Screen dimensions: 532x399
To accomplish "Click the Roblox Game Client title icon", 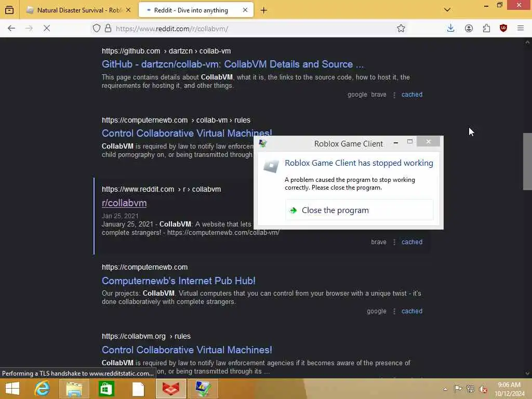I will 263,143.
